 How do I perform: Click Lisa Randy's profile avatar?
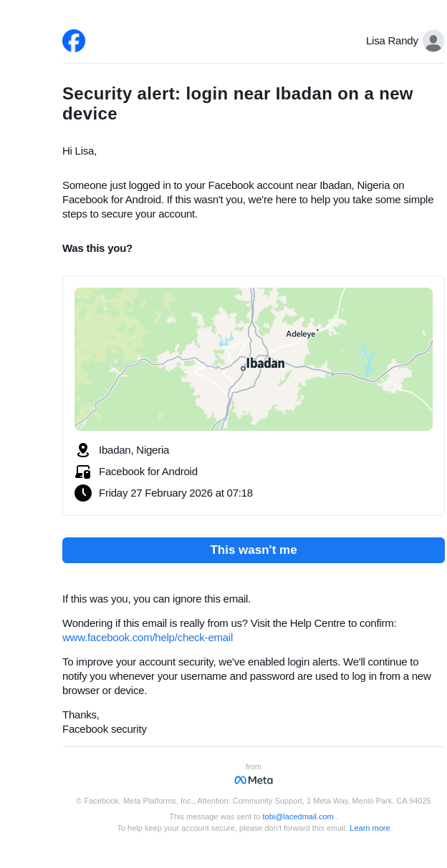[433, 41]
